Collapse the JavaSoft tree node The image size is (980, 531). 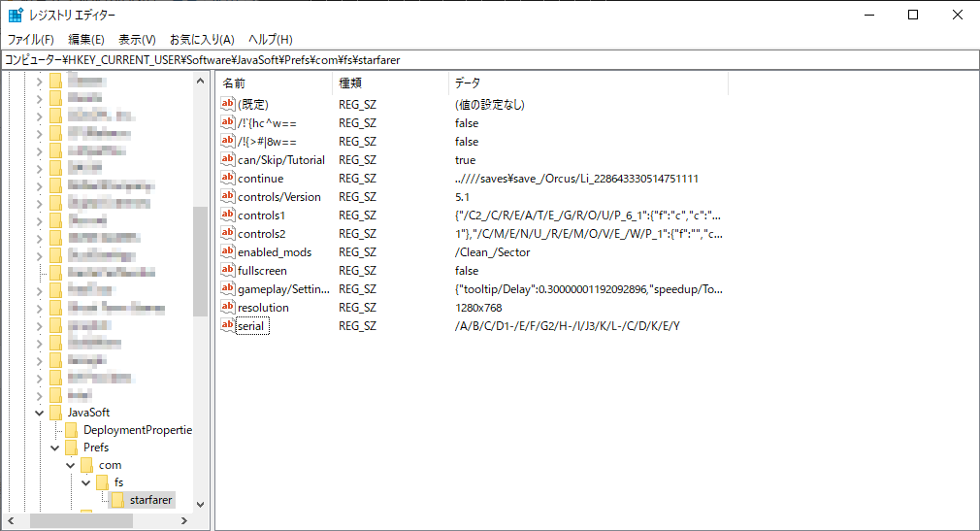(x=40, y=413)
